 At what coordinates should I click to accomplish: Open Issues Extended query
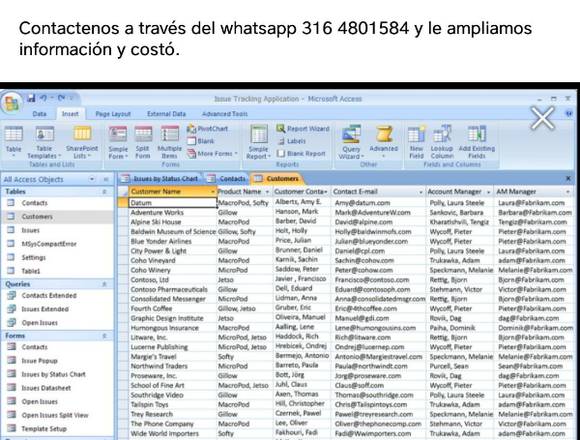coord(45,309)
